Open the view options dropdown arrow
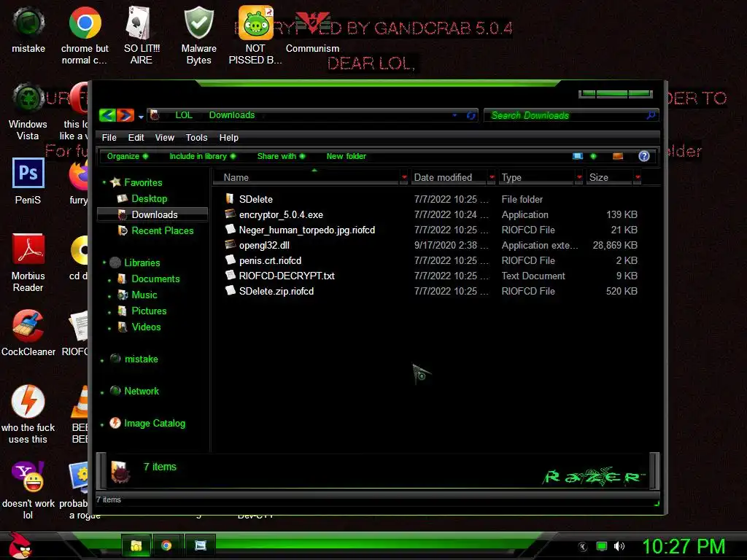Screen dimensions: 747x560 pyautogui.click(x=593, y=156)
